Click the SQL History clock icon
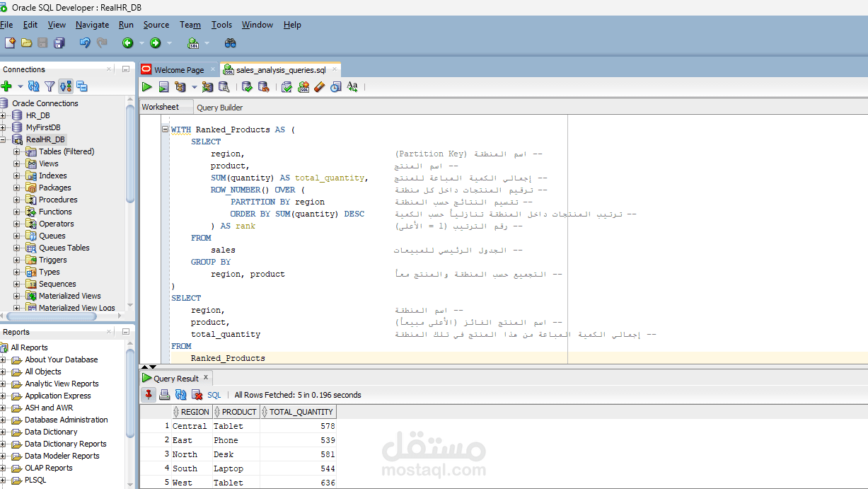Viewport: 868px width, 489px height. (335, 87)
